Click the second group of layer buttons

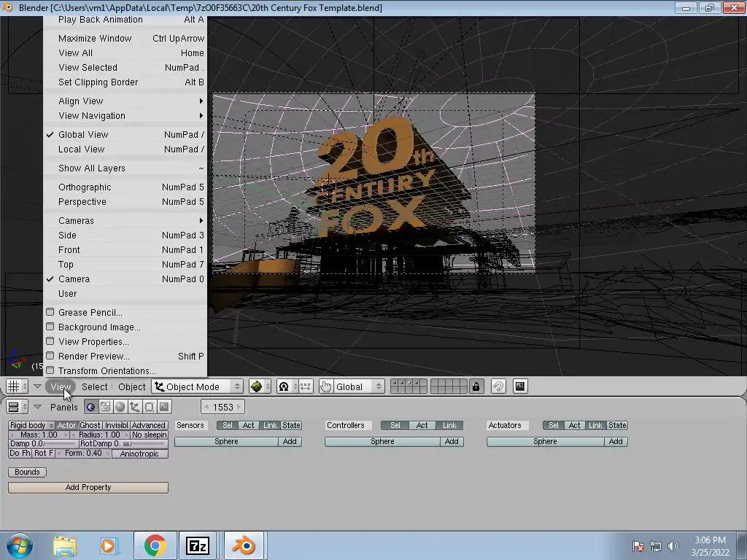click(449, 386)
